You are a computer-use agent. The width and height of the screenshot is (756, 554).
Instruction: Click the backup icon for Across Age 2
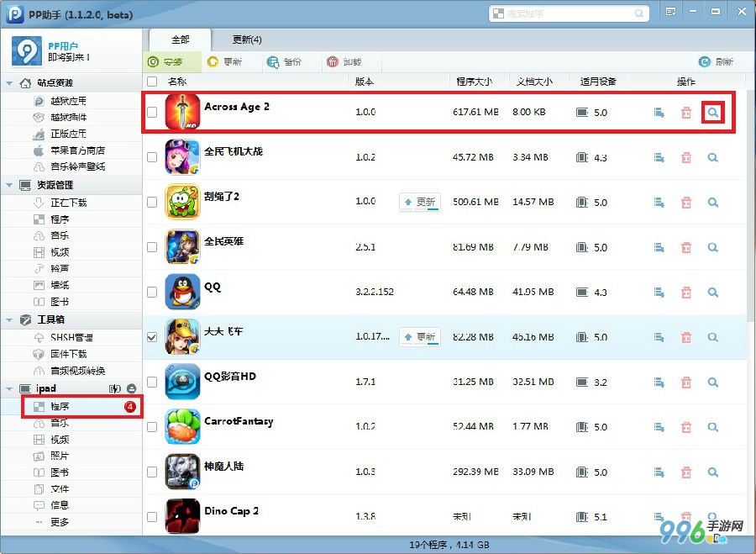(x=659, y=113)
